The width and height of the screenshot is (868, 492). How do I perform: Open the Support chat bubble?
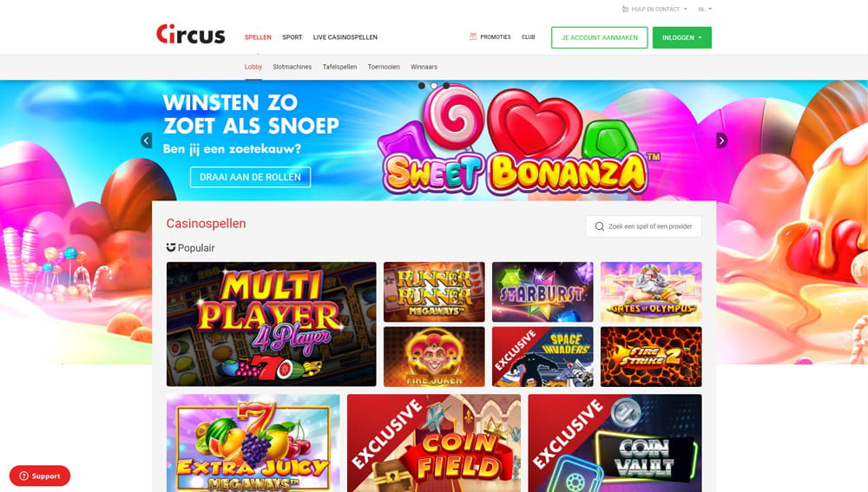pyautogui.click(x=40, y=476)
